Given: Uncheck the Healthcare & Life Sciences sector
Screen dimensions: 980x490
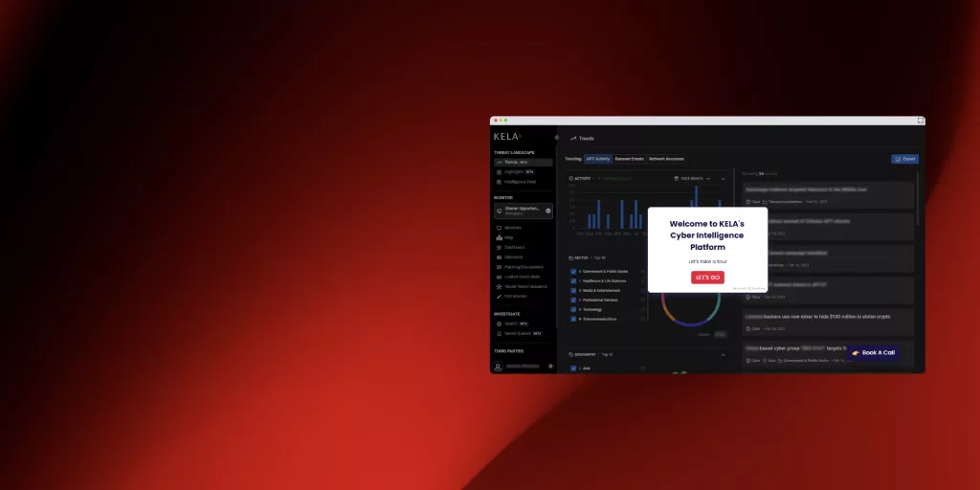Looking at the screenshot, I should pos(573,280).
